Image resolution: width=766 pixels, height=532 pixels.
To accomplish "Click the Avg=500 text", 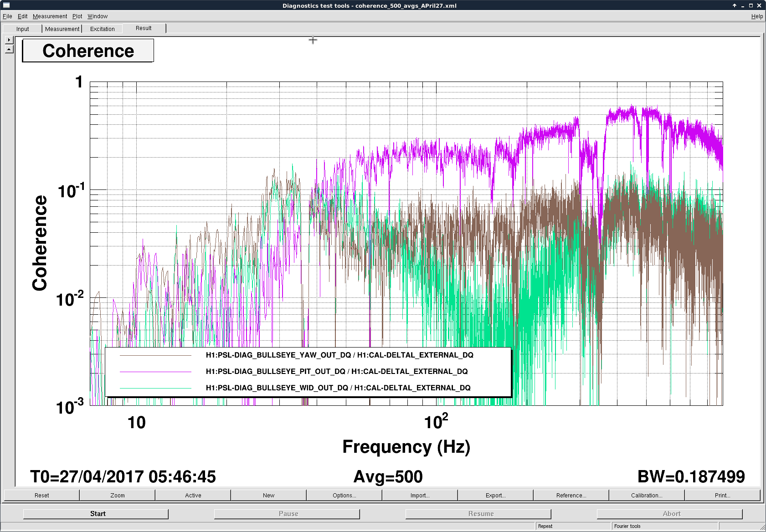I will pyautogui.click(x=388, y=476).
